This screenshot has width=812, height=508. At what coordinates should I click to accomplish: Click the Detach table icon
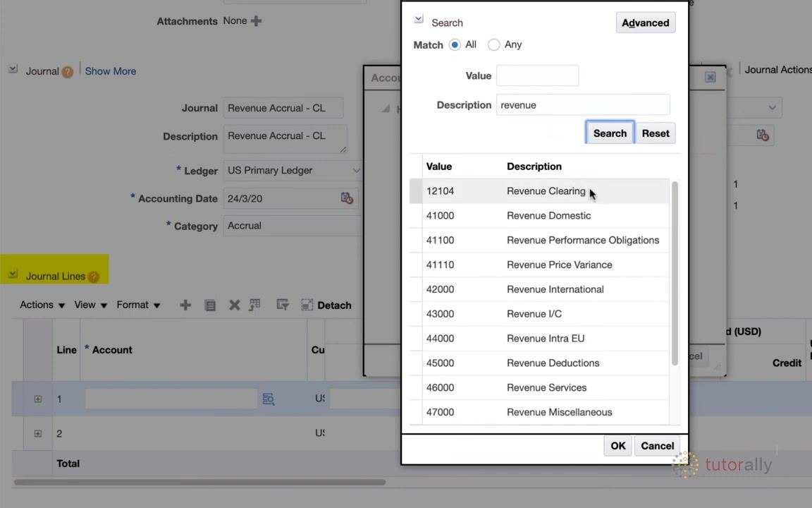(x=307, y=305)
